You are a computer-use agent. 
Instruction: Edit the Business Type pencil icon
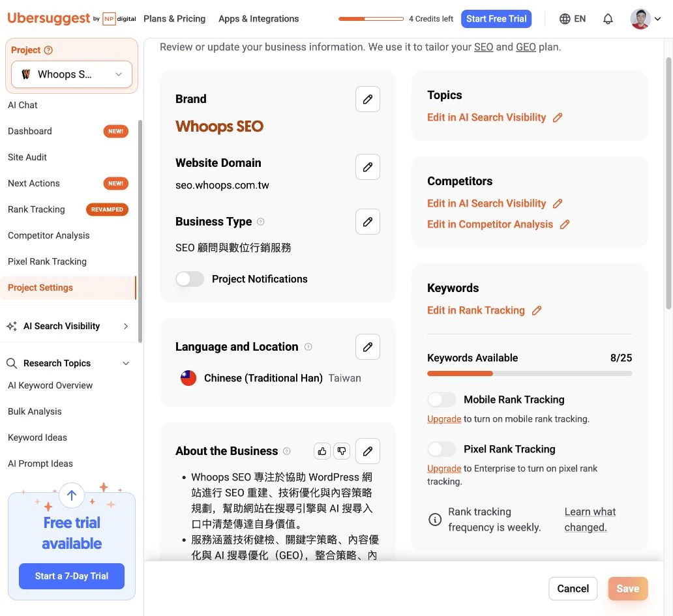pos(367,222)
